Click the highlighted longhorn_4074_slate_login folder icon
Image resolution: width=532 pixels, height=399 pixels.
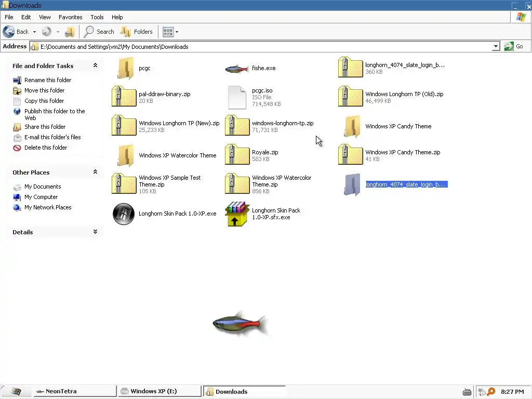click(352, 184)
